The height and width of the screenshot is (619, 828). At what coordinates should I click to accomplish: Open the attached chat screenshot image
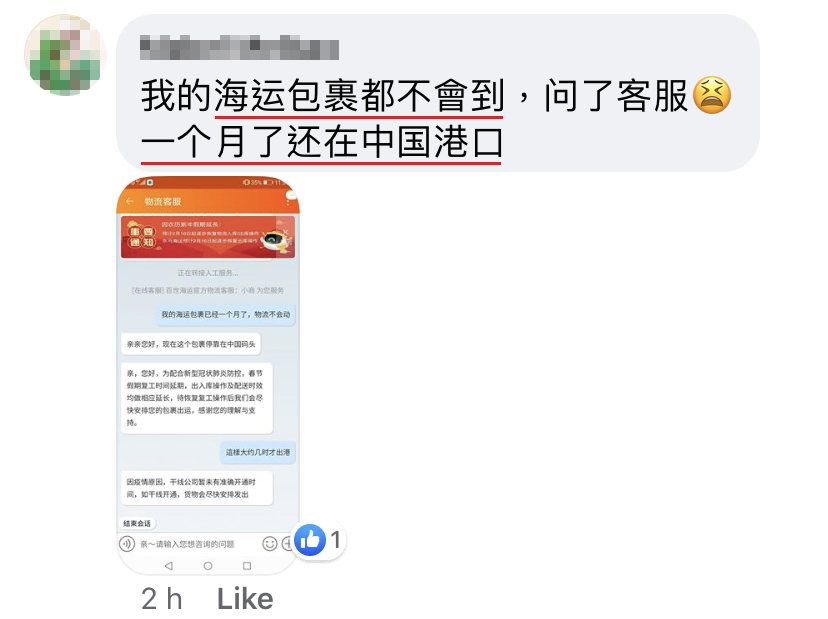[208, 376]
